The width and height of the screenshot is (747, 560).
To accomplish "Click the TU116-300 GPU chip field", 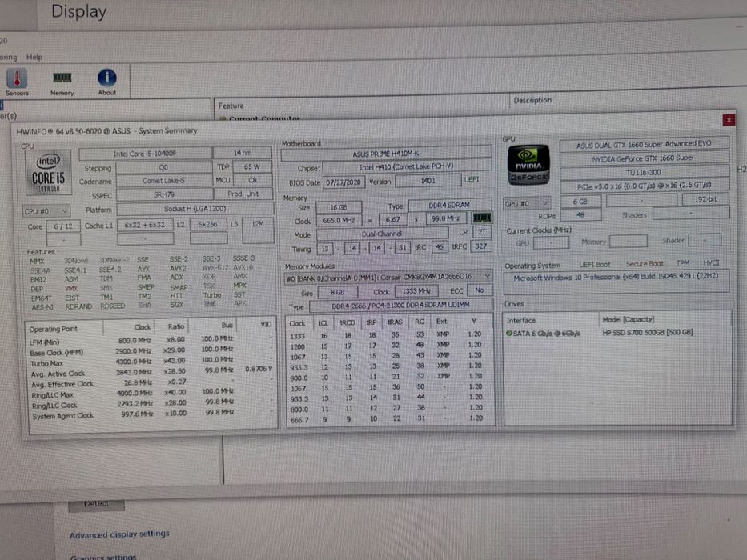I will point(644,172).
